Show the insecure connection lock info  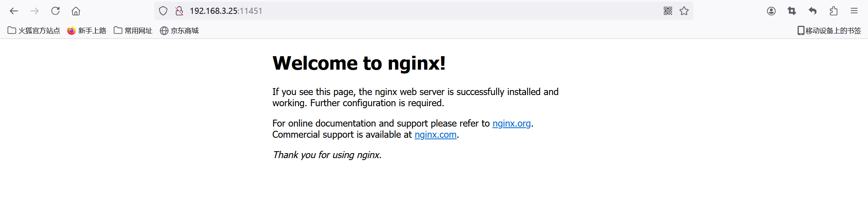[x=179, y=11]
